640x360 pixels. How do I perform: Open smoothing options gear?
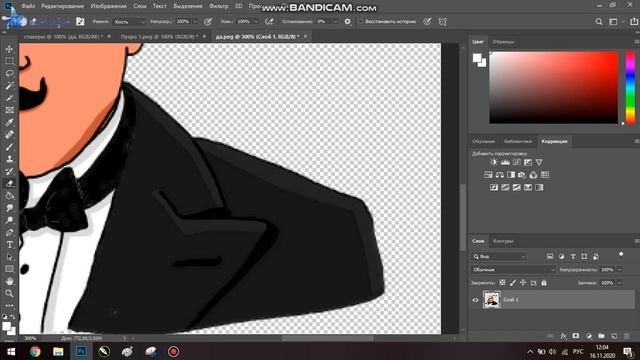(347, 22)
